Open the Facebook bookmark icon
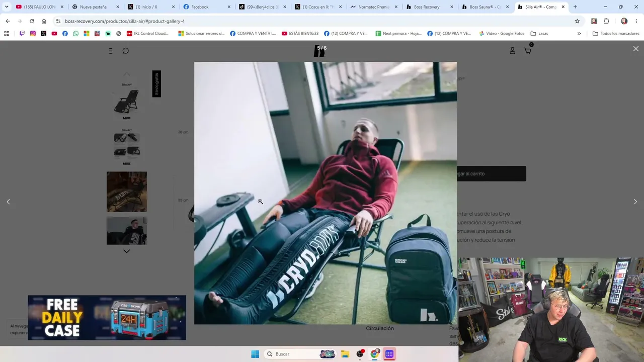The height and width of the screenshot is (362, 644). click(x=65, y=34)
